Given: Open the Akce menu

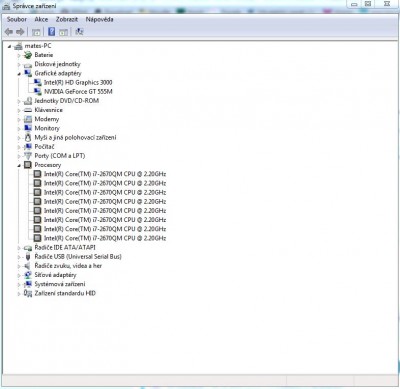Looking at the screenshot, I should (x=41, y=19).
